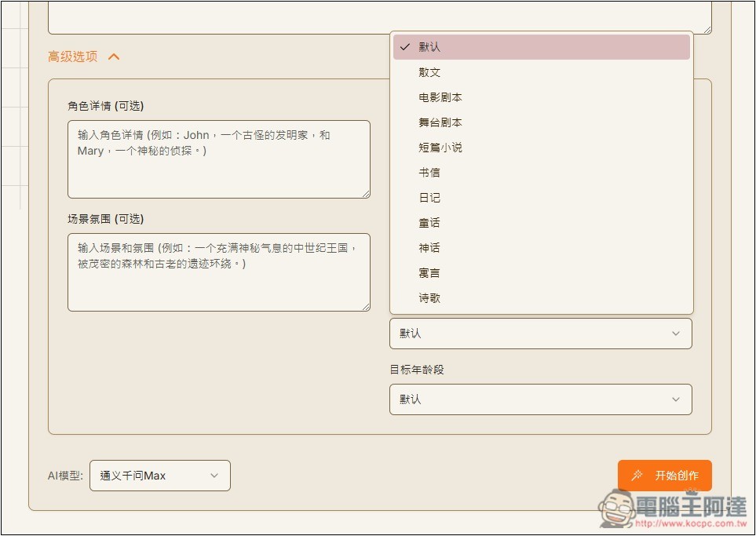Pick 童话 from the options

coord(542,223)
